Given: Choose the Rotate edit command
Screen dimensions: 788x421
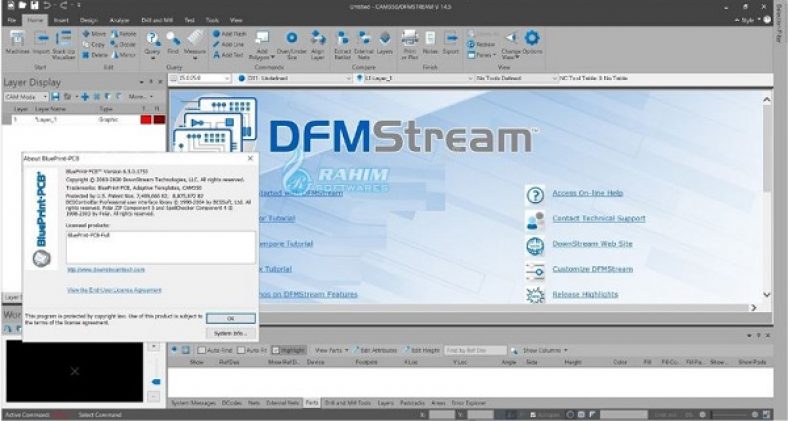Looking at the screenshot, I should click(124, 34).
